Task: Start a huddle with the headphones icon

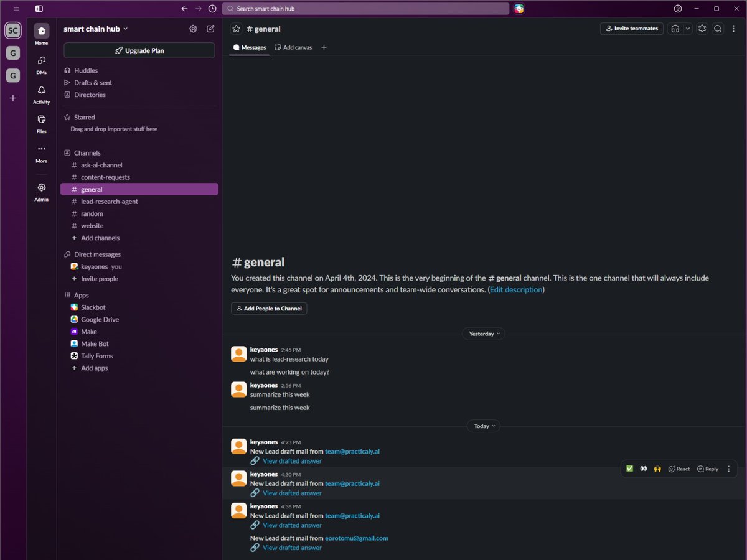Action: [x=675, y=29]
